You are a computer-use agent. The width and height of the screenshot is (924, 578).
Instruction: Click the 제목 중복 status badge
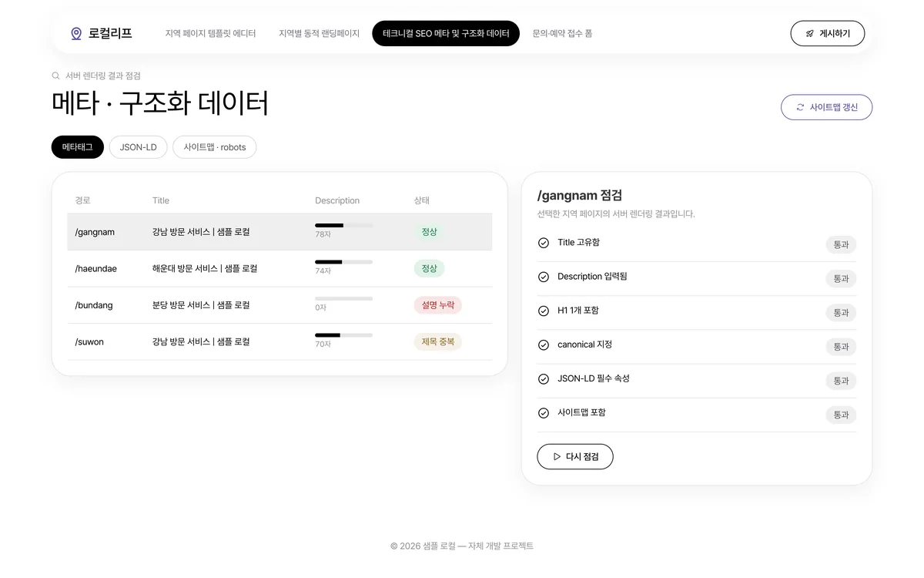tap(437, 341)
